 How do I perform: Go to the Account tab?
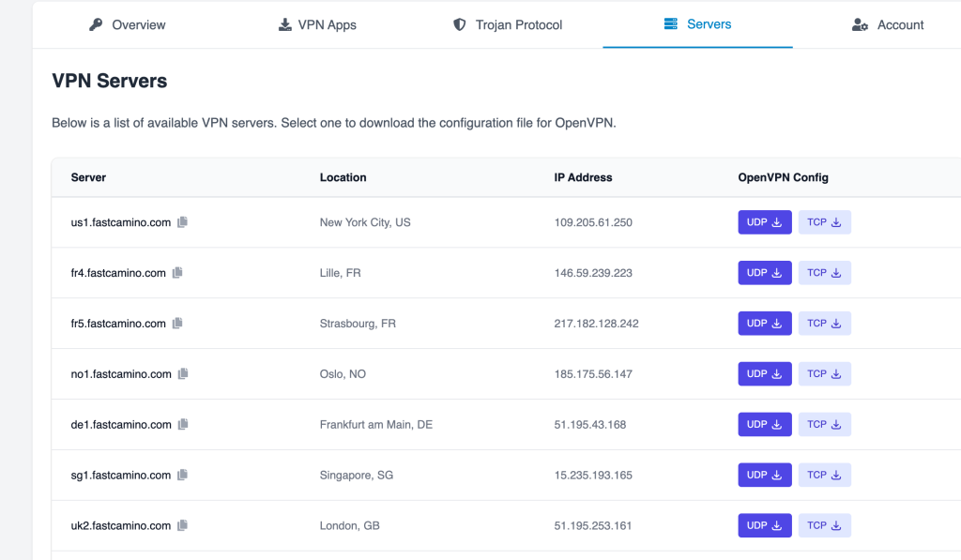[887, 25]
